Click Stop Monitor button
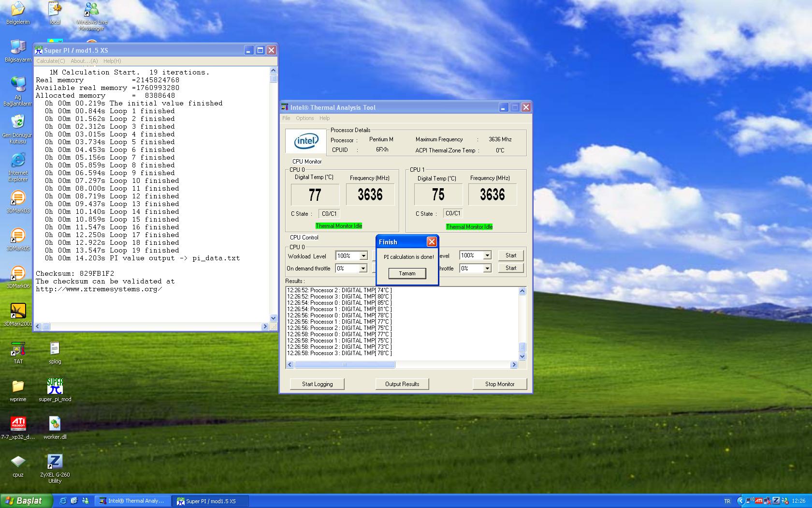812x508 pixels. pos(500,384)
